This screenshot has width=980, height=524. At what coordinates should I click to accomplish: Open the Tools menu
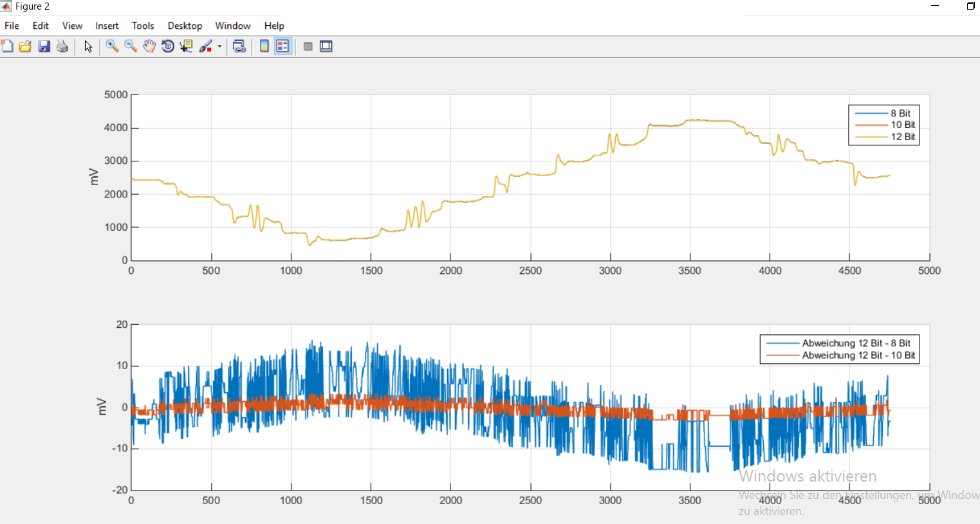click(143, 26)
